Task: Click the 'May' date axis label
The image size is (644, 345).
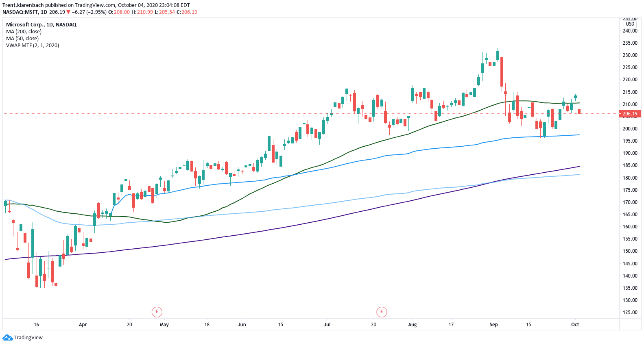Action: [164, 325]
